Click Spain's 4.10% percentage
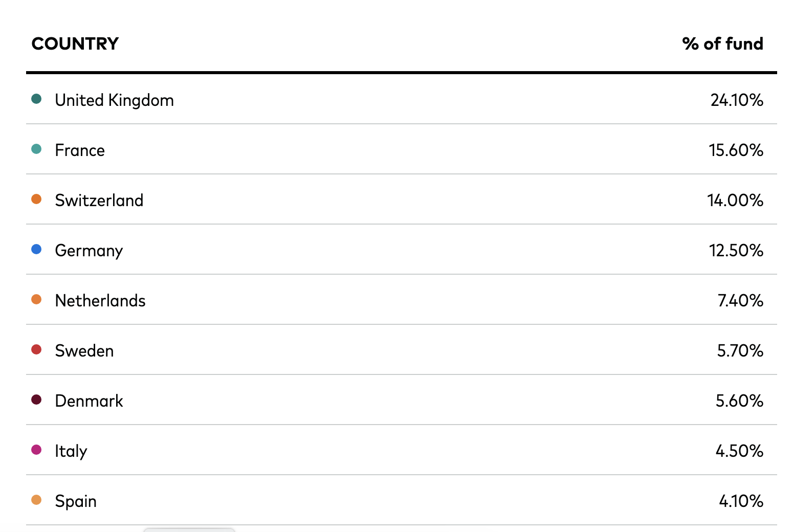Screen dimensions: 793x532 (x=741, y=501)
